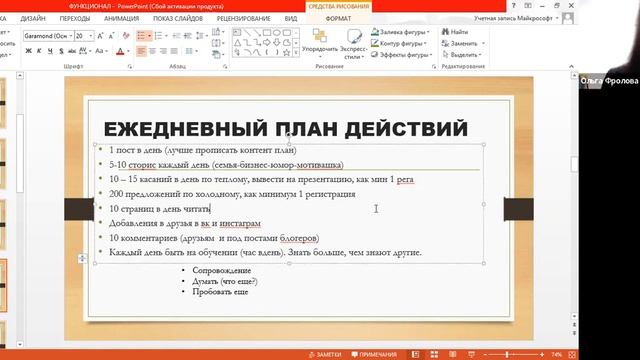Screen dimensions: 640x360
Task: Click the Найти button
Action: [x=456, y=32]
